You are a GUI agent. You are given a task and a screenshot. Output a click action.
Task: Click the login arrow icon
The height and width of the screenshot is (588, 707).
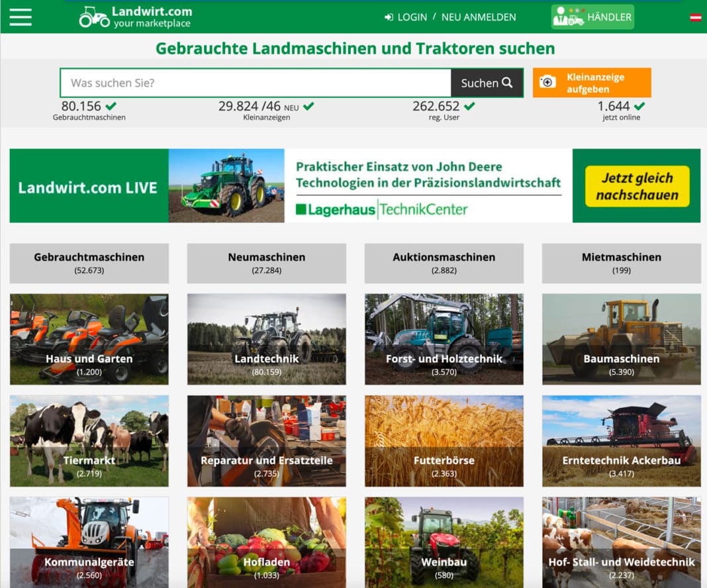tap(389, 17)
